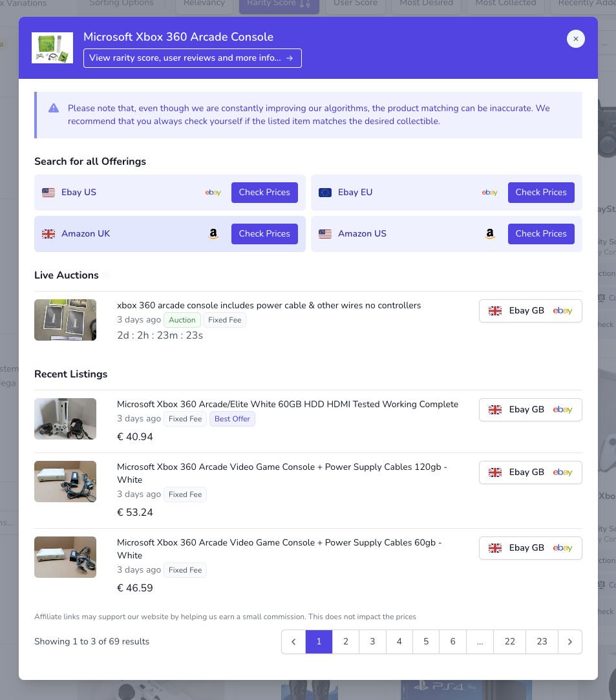
Task: Select pagination page 1
Action: [x=319, y=642]
